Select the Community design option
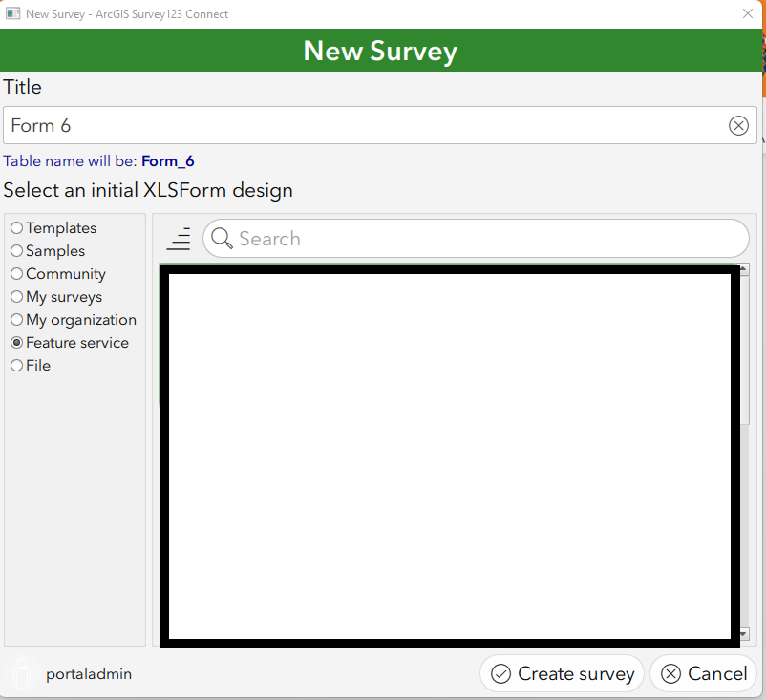 [16, 273]
